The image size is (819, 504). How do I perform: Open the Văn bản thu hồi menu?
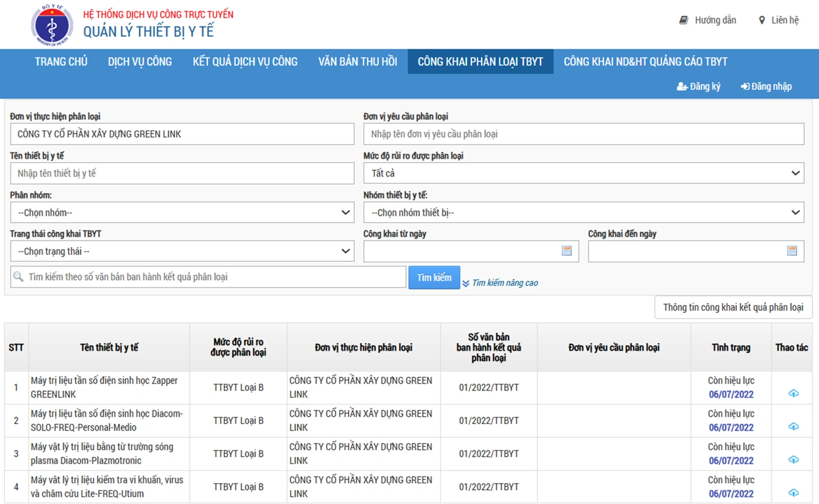(357, 62)
